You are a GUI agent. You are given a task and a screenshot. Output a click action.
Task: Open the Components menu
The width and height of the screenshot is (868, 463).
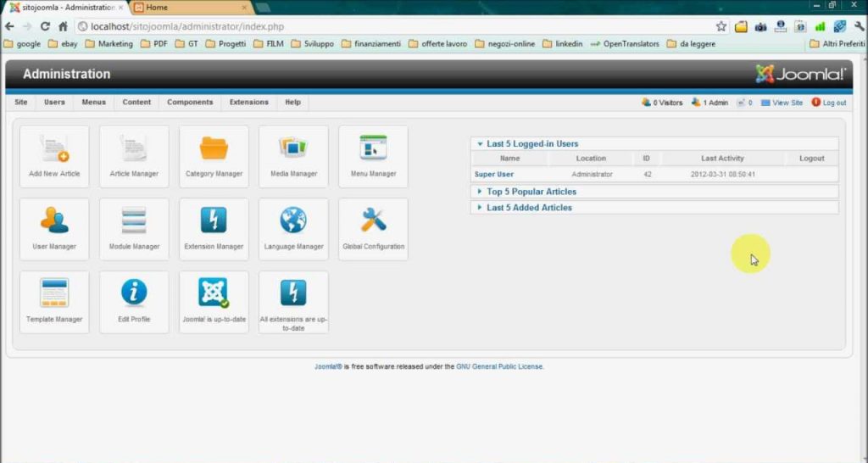[190, 102]
